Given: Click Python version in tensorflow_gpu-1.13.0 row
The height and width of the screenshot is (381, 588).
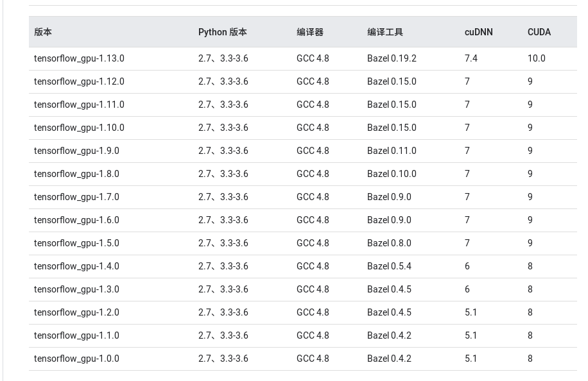Looking at the screenshot, I should pos(223,58).
